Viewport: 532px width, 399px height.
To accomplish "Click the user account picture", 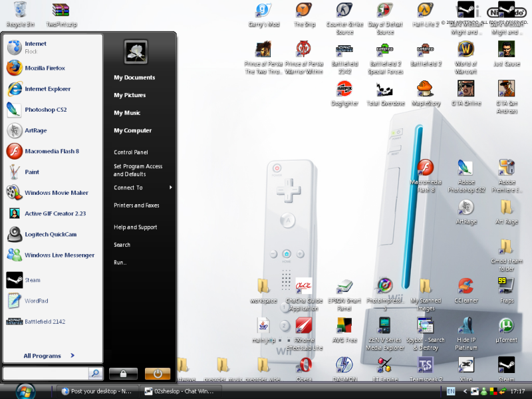I will pyautogui.click(x=136, y=52).
